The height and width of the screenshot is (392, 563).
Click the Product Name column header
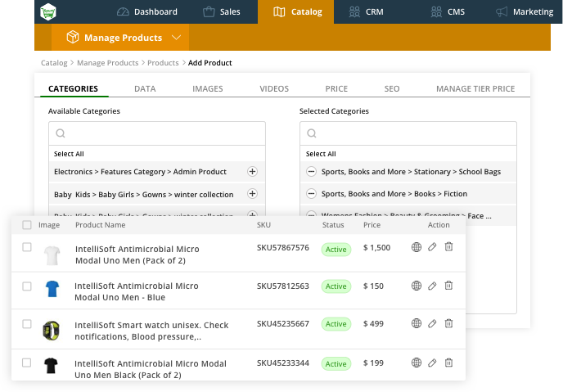coord(100,225)
